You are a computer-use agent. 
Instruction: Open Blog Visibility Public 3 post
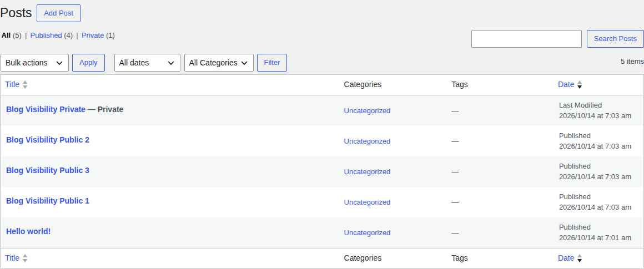coord(48,170)
